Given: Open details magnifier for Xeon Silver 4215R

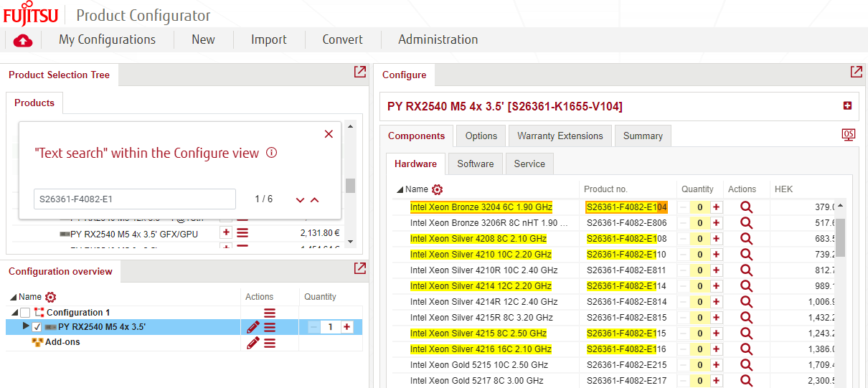Looking at the screenshot, I should click(x=746, y=317).
